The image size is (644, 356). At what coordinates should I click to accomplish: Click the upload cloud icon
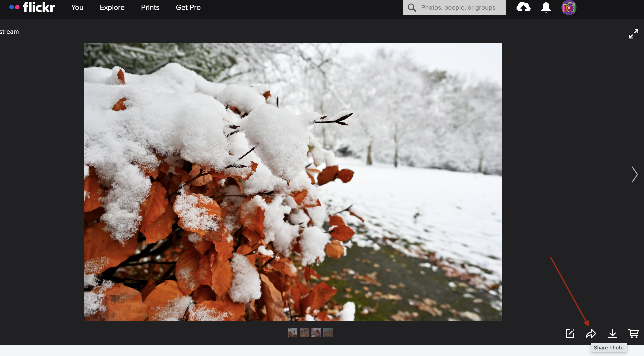tap(523, 7)
